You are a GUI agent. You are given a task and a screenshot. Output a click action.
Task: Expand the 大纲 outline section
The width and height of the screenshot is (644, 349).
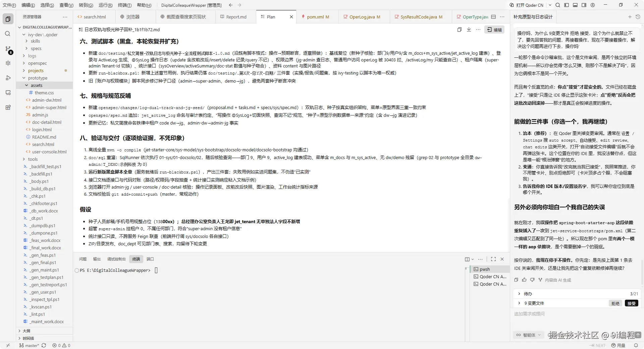click(x=26, y=331)
